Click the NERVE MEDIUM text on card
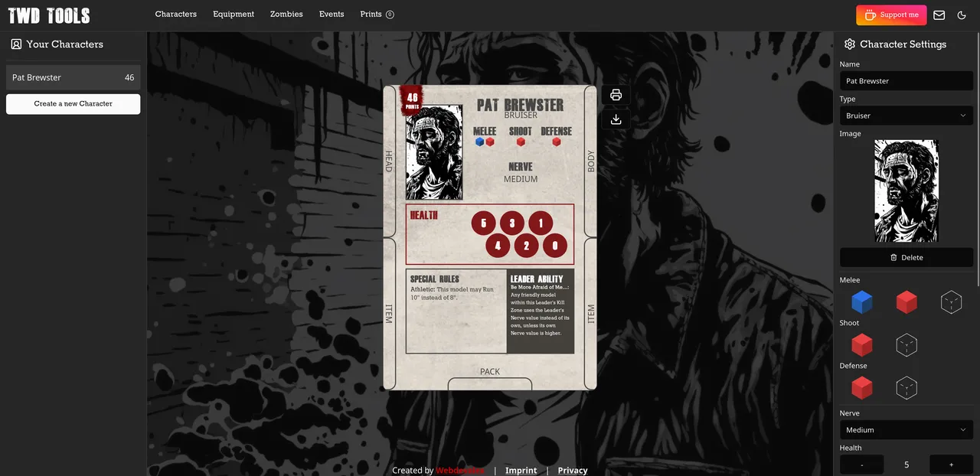 pos(521,173)
